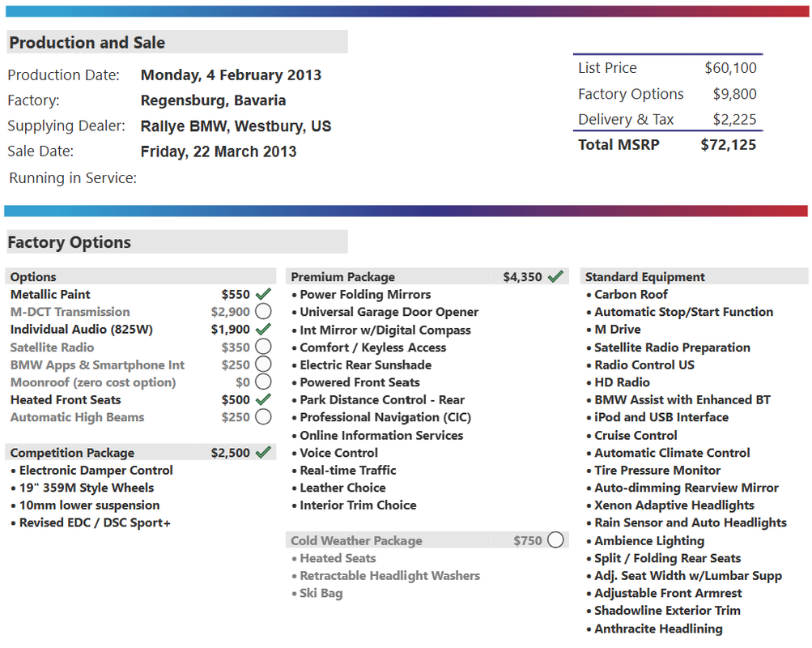Image resolution: width=812 pixels, height=648 pixels.
Task: Click the 'Running in Service:' label
Action: tap(73, 177)
